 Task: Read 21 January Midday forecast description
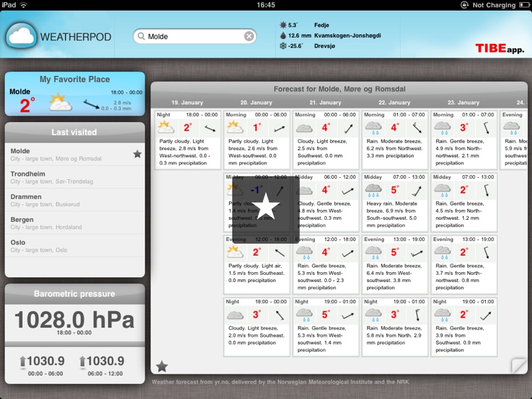325,214
